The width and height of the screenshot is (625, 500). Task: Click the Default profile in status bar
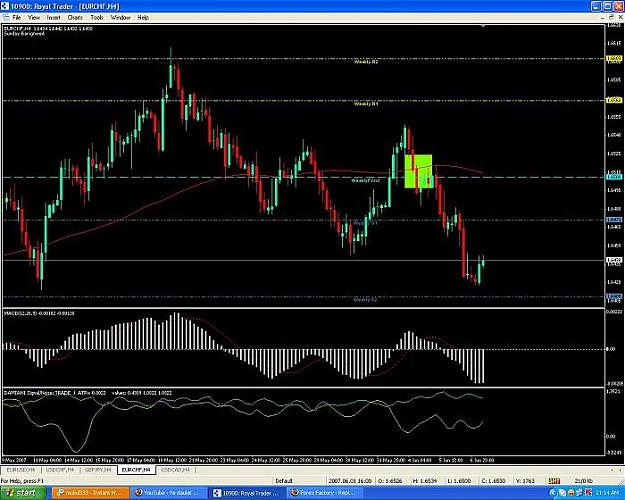[x=284, y=481]
